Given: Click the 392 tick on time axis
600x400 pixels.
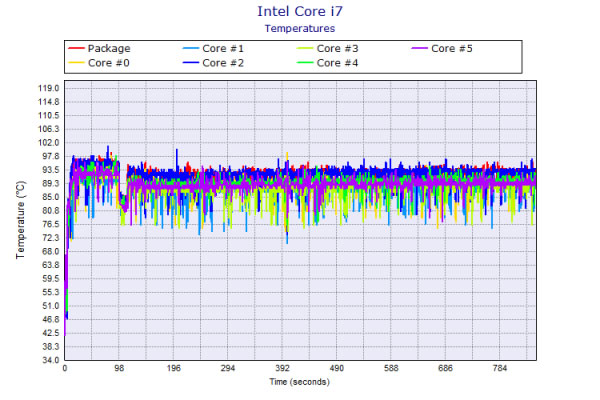Looking at the screenshot, I should (282, 368).
